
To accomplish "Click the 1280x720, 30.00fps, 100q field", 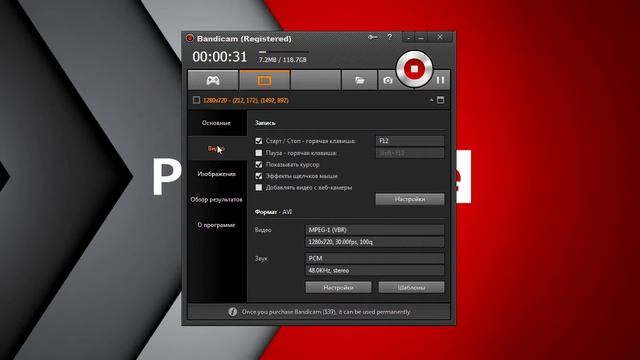I will click(375, 242).
